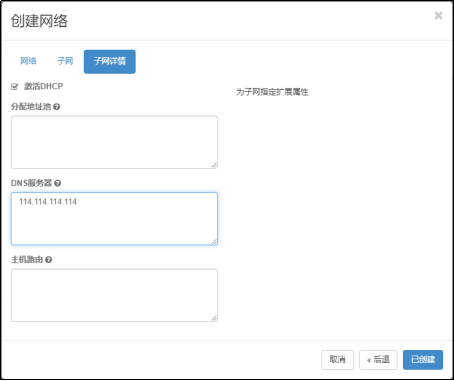Viewport: 454px width, 381px height.
Task: Click the 取消 button
Action: pyautogui.click(x=337, y=360)
